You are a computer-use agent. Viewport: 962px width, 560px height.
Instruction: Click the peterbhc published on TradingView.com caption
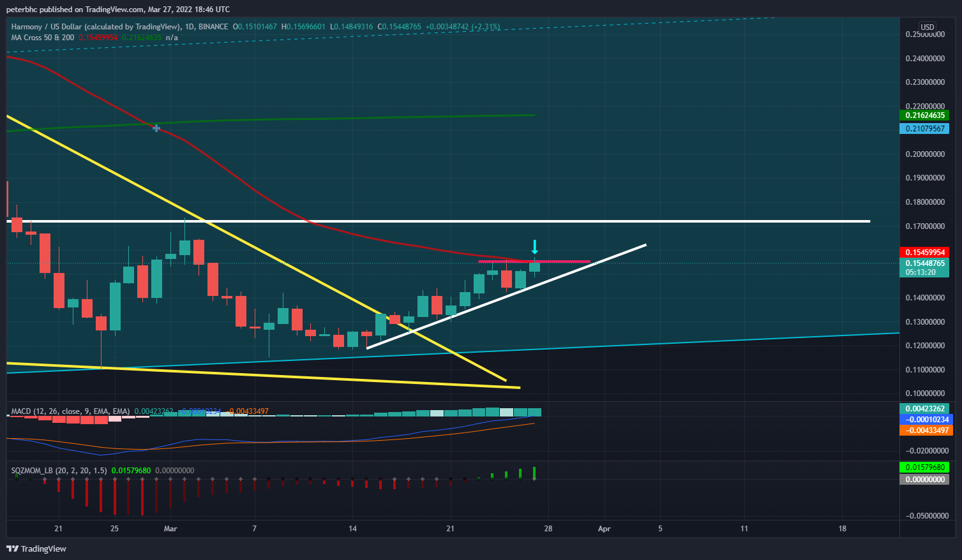[118, 10]
